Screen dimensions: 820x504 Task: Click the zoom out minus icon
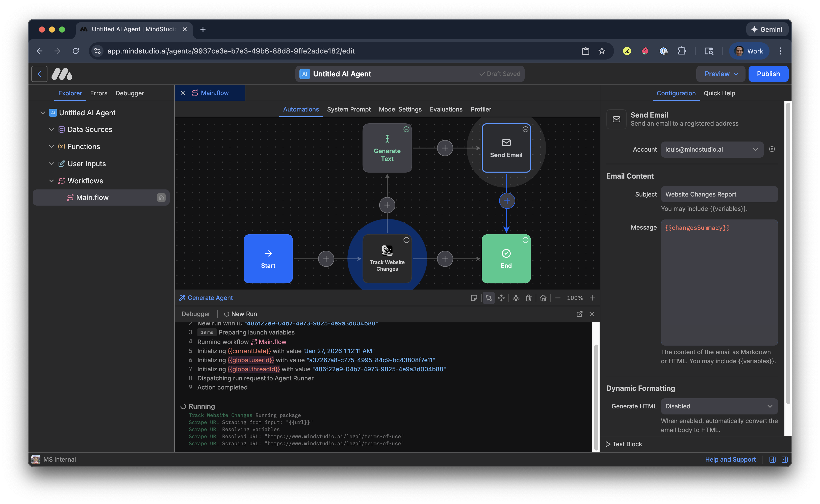tap(558, 298)
